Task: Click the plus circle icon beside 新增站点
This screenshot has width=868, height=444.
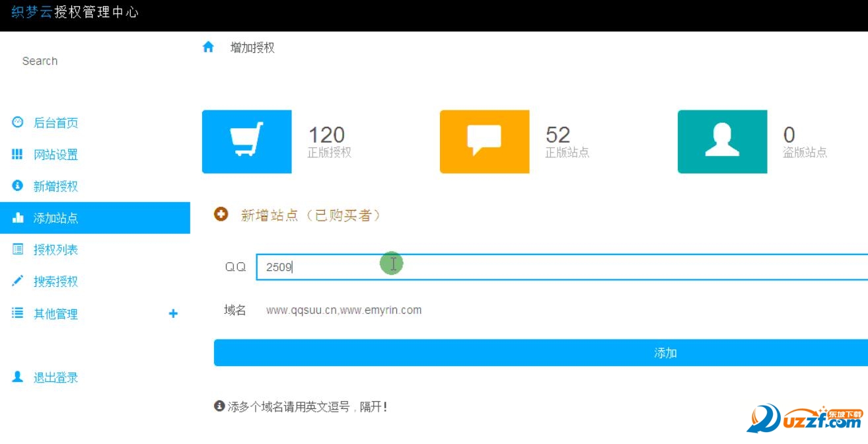Action: (x=221, y=215)
